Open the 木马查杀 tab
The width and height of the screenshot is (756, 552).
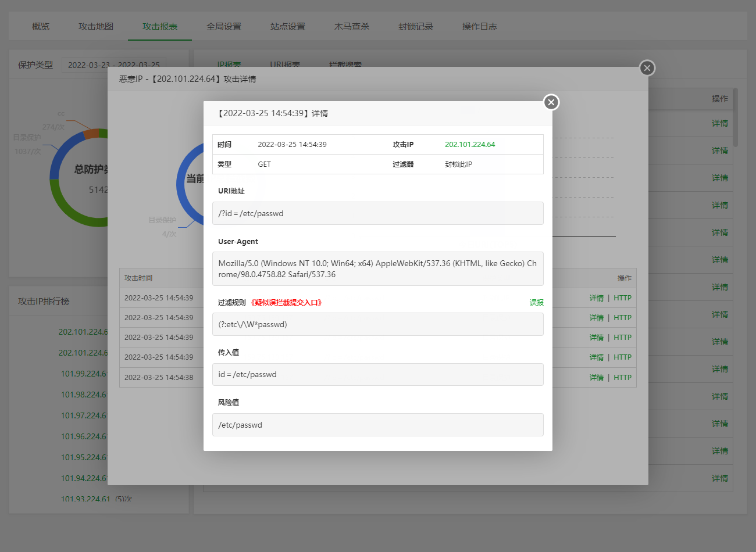(x=352, y=27)
